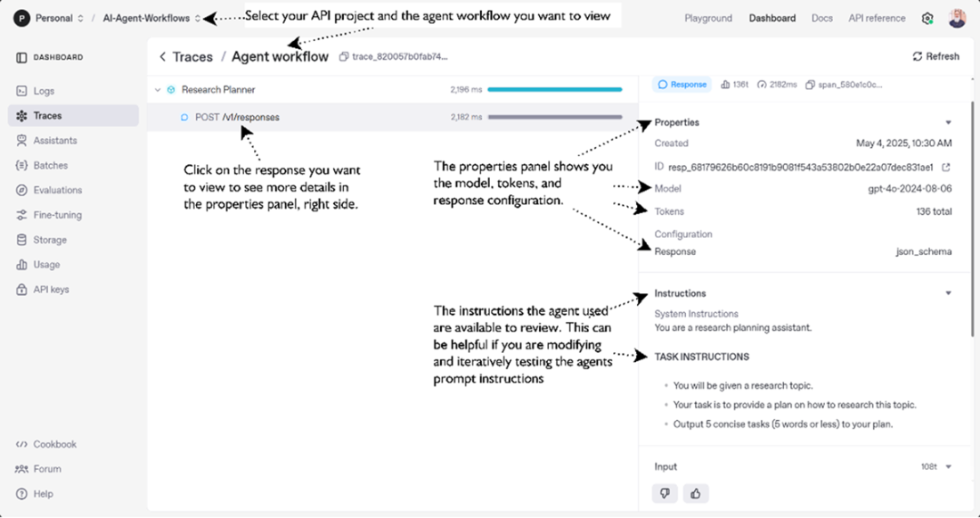This screenshot has height=518, width=980.
Task: Open the Cookbook link
Action: pyautogui.click(x=54, y=444)
